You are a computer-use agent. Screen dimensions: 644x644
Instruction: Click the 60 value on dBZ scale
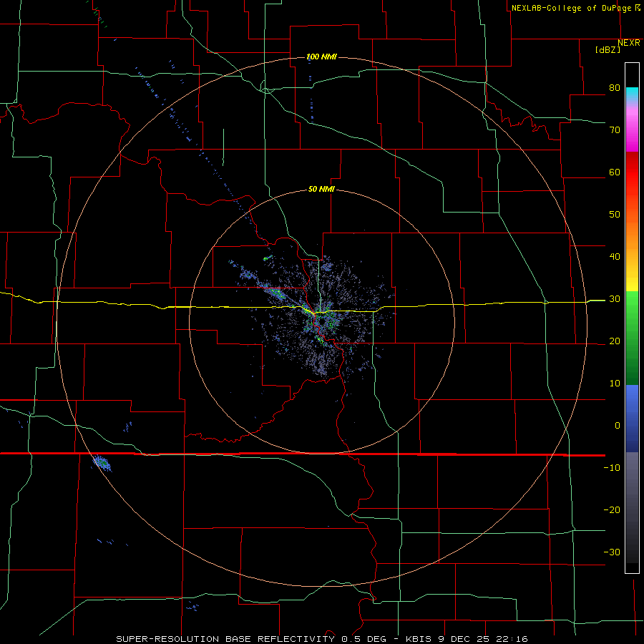click(x=615, y=172)
